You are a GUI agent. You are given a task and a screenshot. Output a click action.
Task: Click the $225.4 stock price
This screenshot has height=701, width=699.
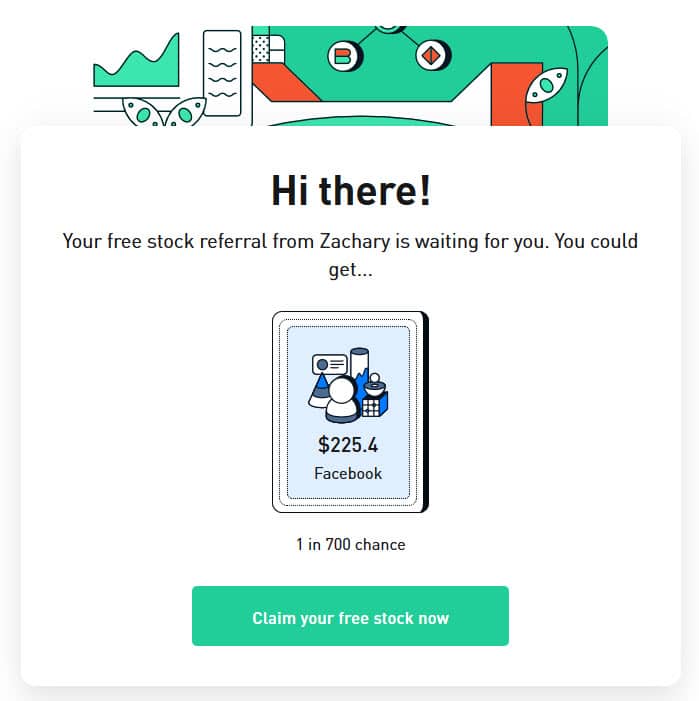[x=349, y=445]
